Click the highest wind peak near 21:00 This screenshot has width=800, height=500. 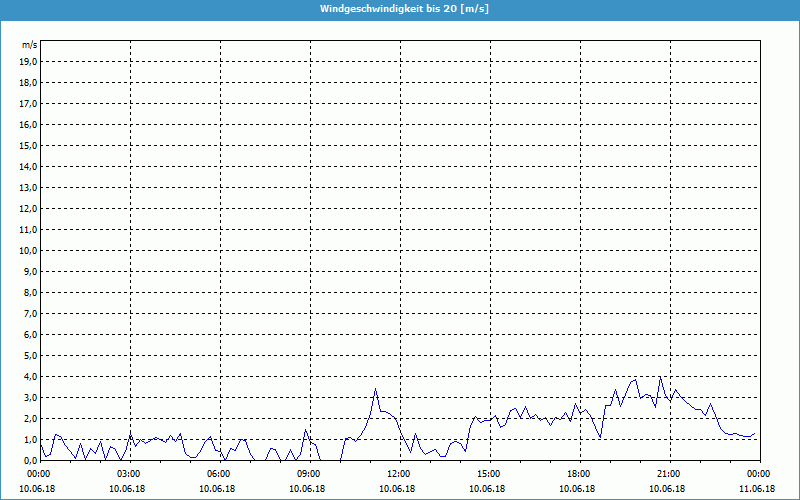(660, 377)
